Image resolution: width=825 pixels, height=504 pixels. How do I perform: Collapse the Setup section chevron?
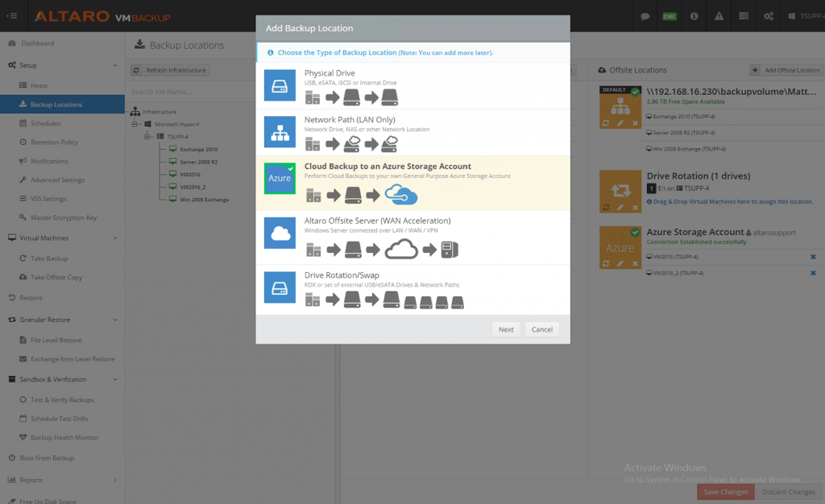coord(115,65)
